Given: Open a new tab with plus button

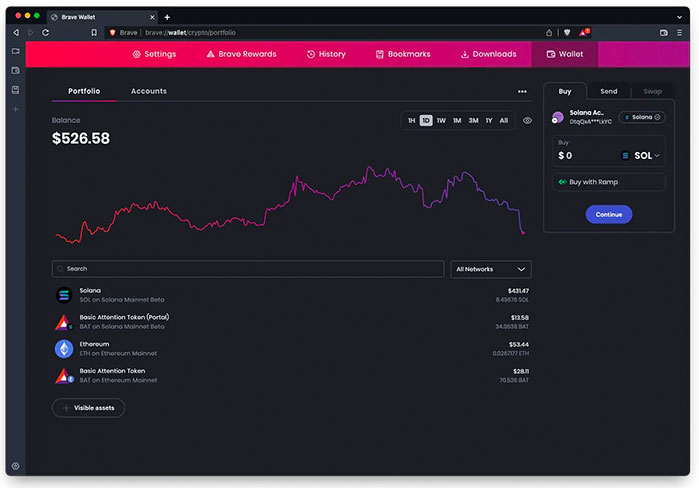Looking at the screenshot, I should [167, 17].
